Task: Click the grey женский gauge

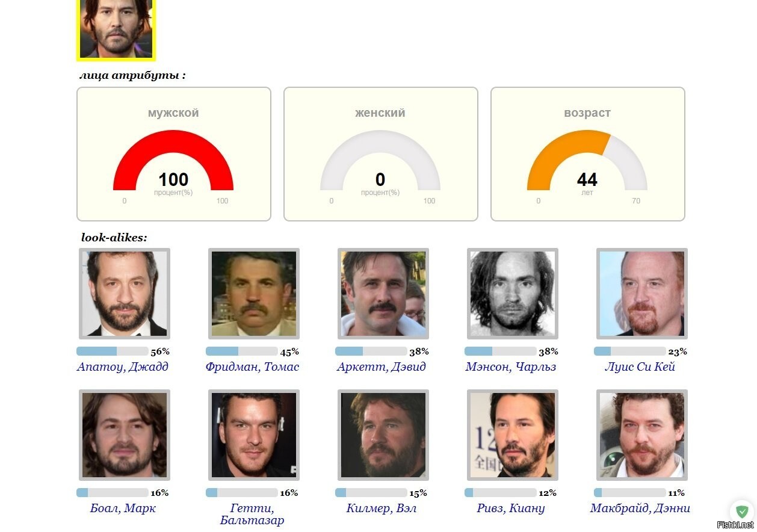Action: tap(380, 160)
